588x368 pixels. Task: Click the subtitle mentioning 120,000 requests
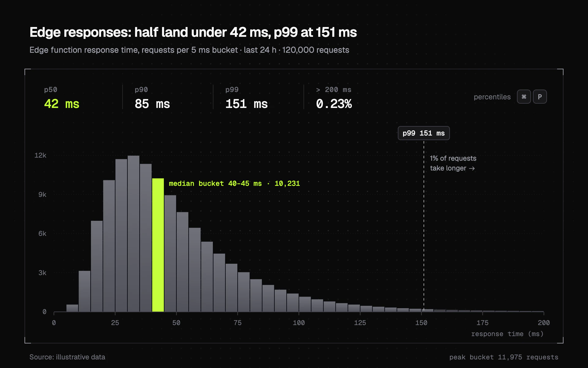(x=189, y=50)
